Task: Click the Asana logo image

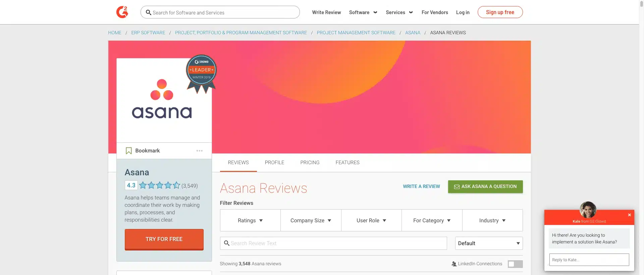Action: [162, 99]
